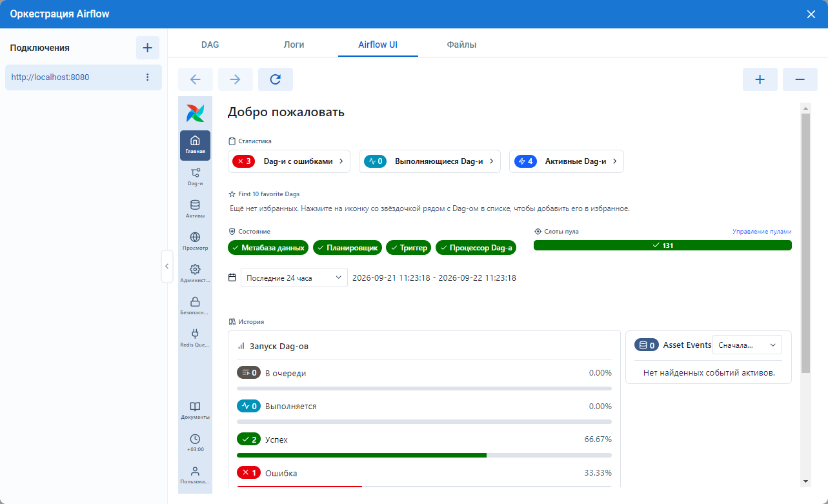
Task: Expand the Asset Events Сначала sort dropdown
Action: click(747, 345)
